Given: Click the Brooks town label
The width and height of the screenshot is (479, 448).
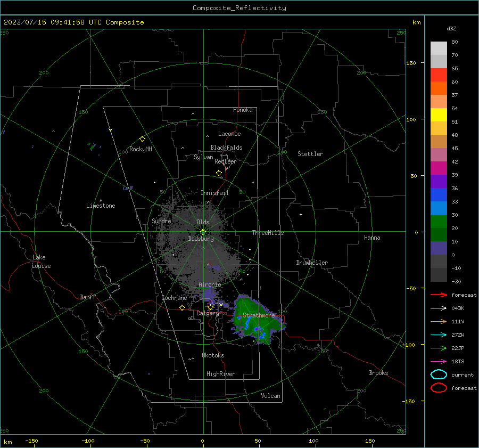Looking at the screenshot, I should click(378, 373).
